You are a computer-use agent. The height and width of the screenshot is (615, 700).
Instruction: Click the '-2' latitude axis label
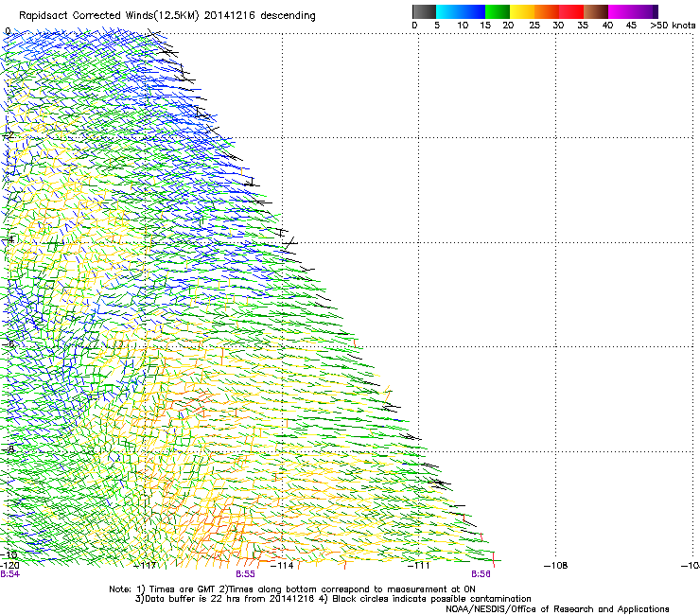coord(8,135)
